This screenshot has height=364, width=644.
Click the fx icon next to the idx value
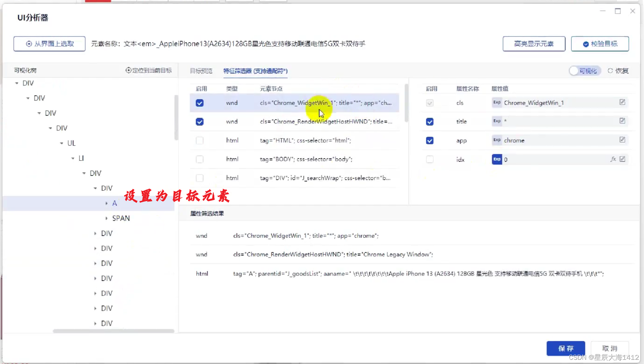[613, 159]
